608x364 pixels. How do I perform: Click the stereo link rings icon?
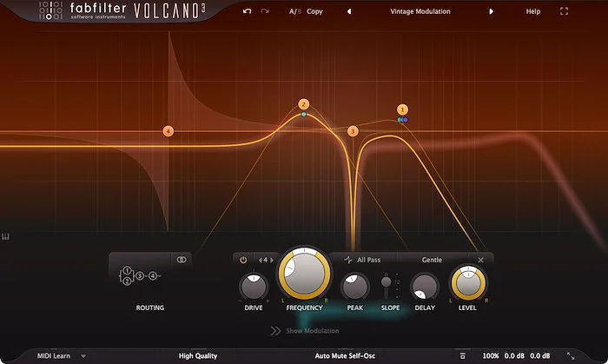coord(182,259)
